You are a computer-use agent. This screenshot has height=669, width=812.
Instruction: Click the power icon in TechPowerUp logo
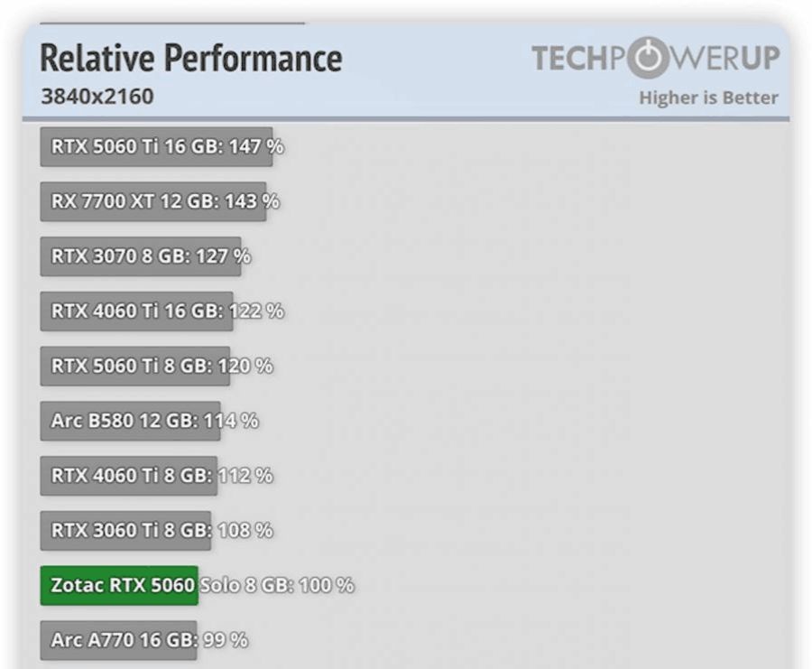coord(641,60)
